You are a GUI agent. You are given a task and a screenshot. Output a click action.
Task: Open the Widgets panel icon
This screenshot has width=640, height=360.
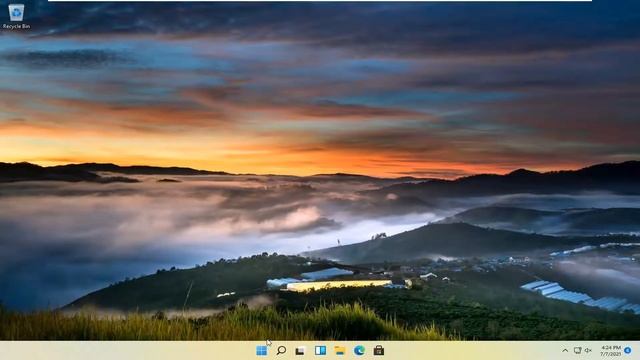[320, 351]
